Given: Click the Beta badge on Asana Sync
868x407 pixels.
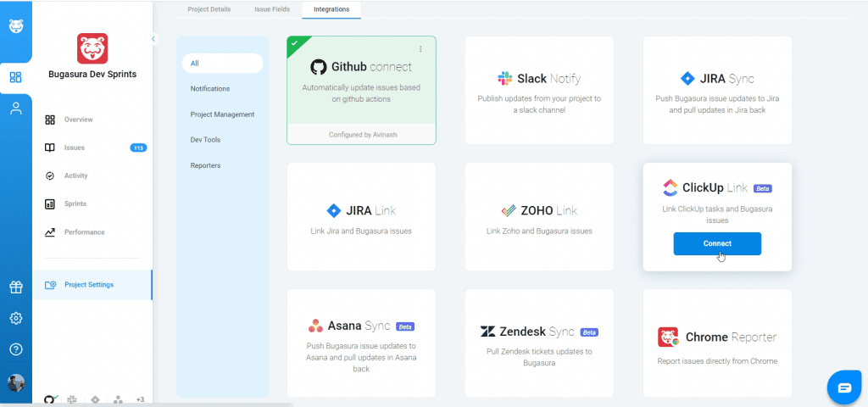Looking at the screenshot, I should [x=405, y=326].
